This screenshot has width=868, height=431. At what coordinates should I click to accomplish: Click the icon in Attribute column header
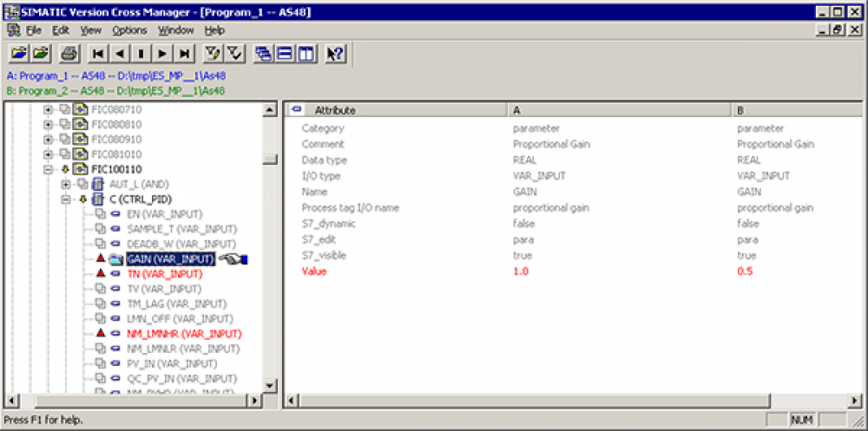[x=297, y=109]
